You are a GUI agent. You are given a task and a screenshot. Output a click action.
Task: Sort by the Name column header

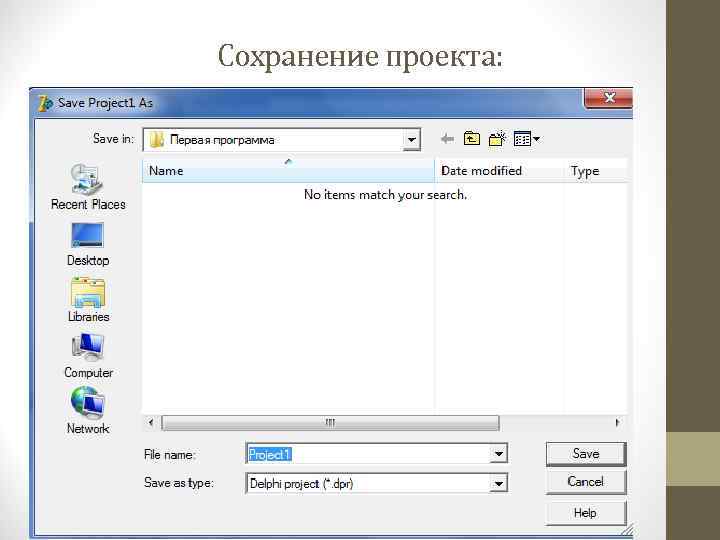pyautogui.click(x=288, y=171)
